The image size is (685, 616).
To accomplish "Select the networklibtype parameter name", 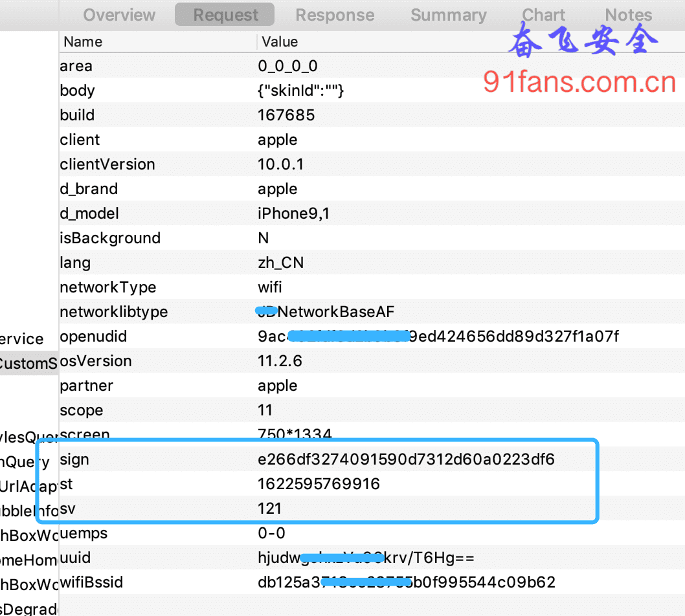I will pos(113,312).
